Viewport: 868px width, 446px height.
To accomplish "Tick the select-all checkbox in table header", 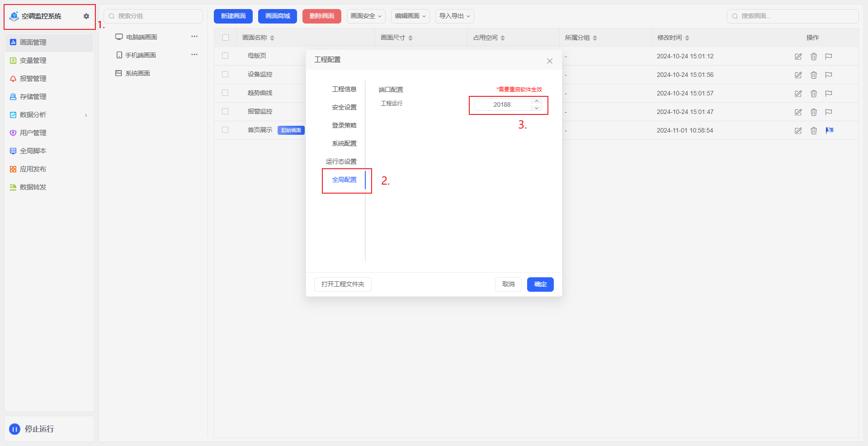I will click(226, 38).
